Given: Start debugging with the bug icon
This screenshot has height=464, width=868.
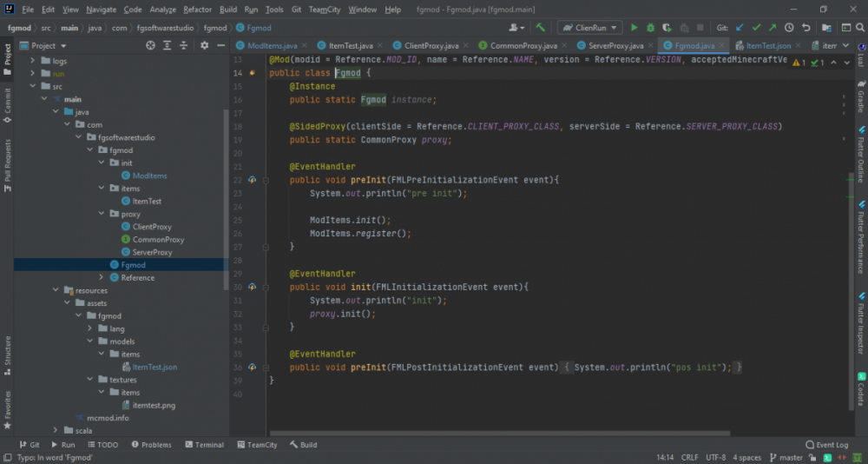Looking at the screenshot, I should pyautogui.click(x=650, y=28).
